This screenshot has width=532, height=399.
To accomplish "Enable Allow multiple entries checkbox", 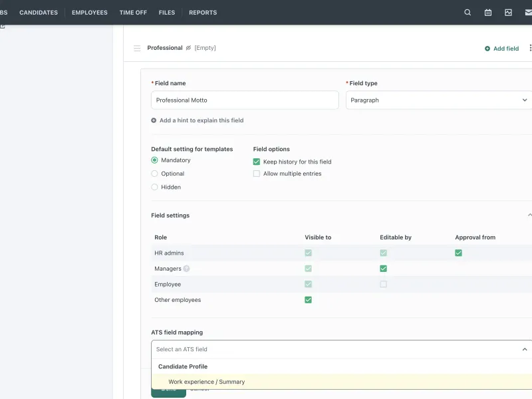I will [x=257, y=174].
